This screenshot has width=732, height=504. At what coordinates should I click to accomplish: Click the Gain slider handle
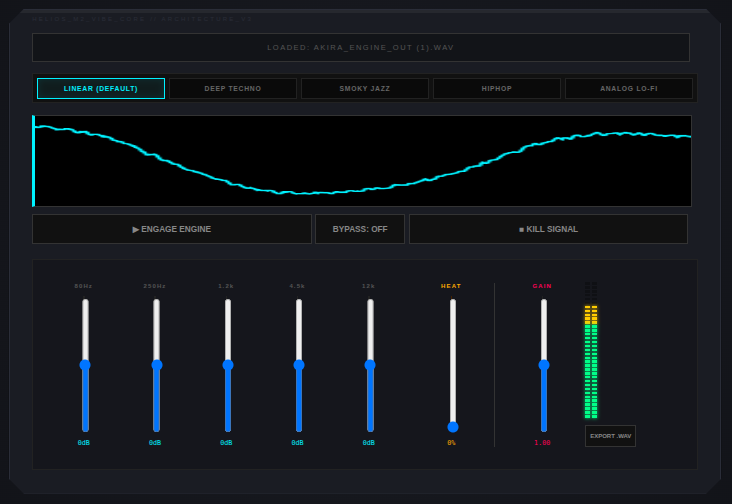click(x=544, y=365)
